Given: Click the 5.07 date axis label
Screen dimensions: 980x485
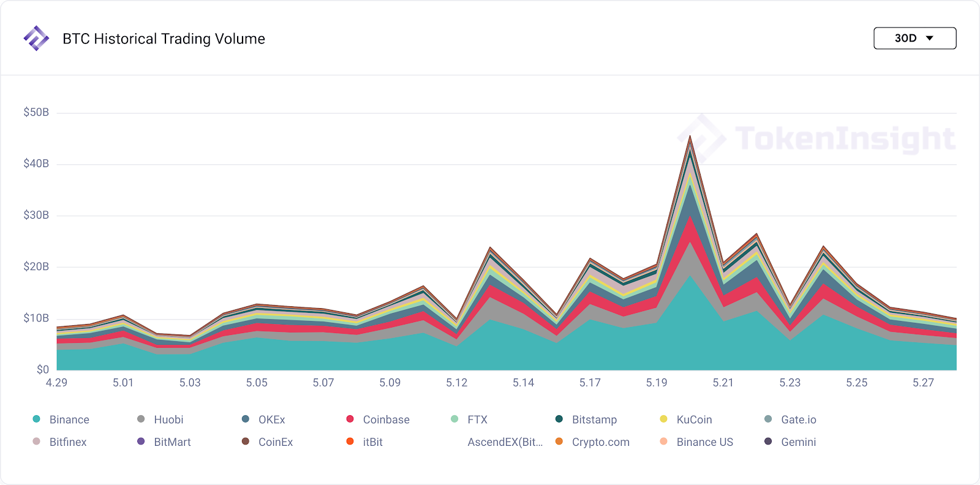Looking at the screenshot, I should 323,383.
